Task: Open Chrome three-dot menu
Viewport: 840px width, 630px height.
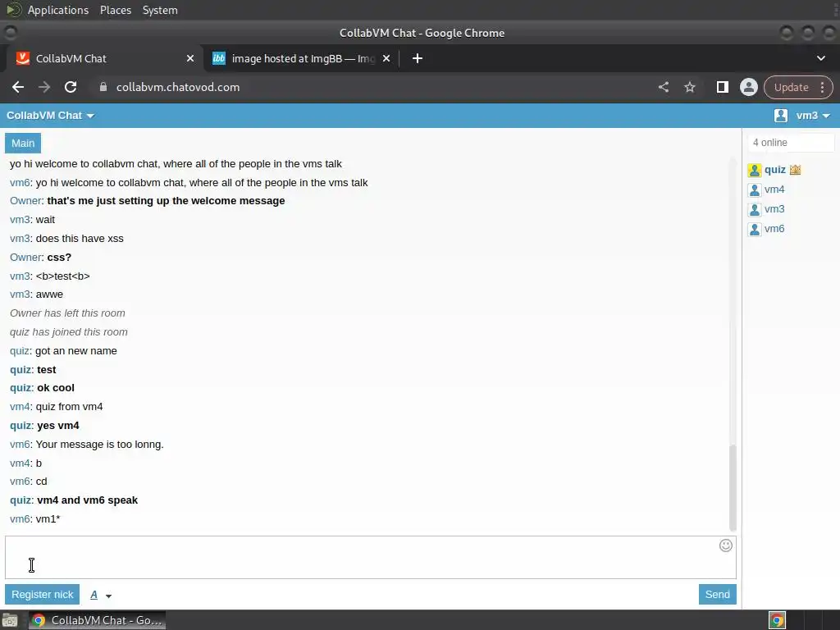Action: 822,87
